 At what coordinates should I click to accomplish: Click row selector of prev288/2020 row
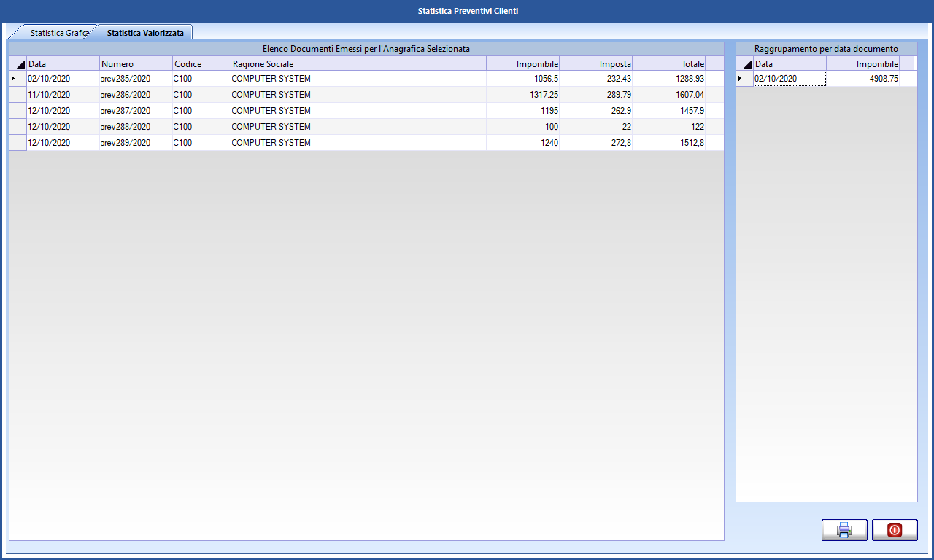18,127
